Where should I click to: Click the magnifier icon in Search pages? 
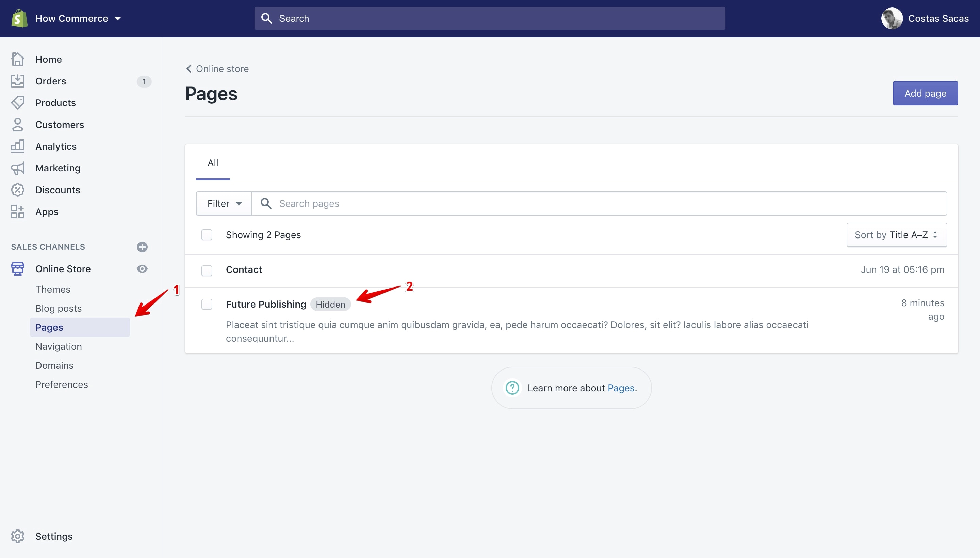pos(266,203)
